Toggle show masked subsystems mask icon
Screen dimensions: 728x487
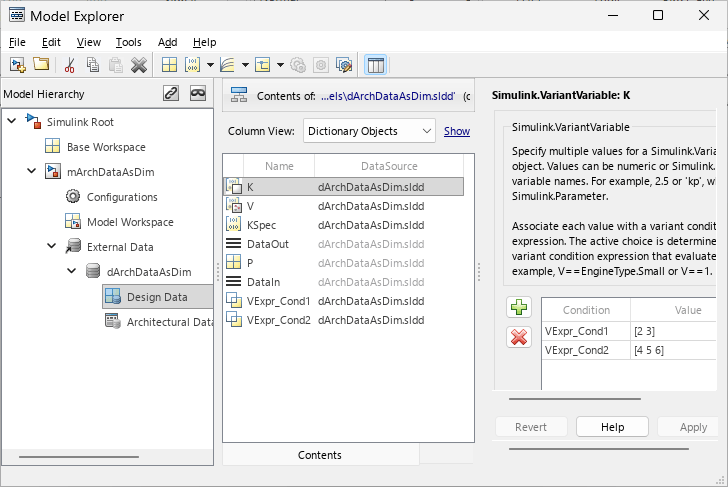(x=198, y=93)
